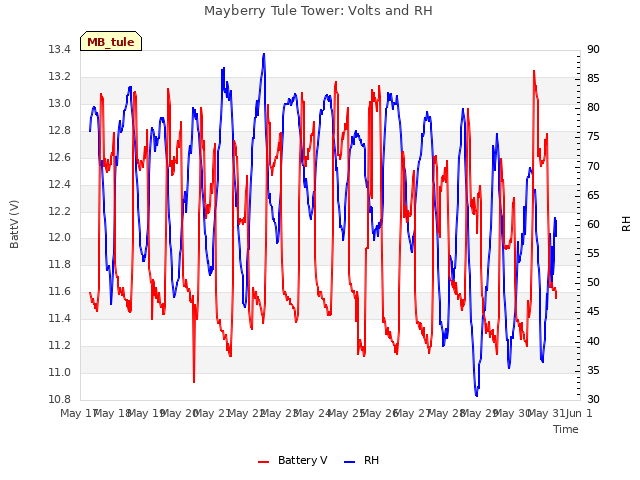The image size is (640, 480).
Task: Click the 12.0 tick on BattV axis
Action: coord(60,238)
